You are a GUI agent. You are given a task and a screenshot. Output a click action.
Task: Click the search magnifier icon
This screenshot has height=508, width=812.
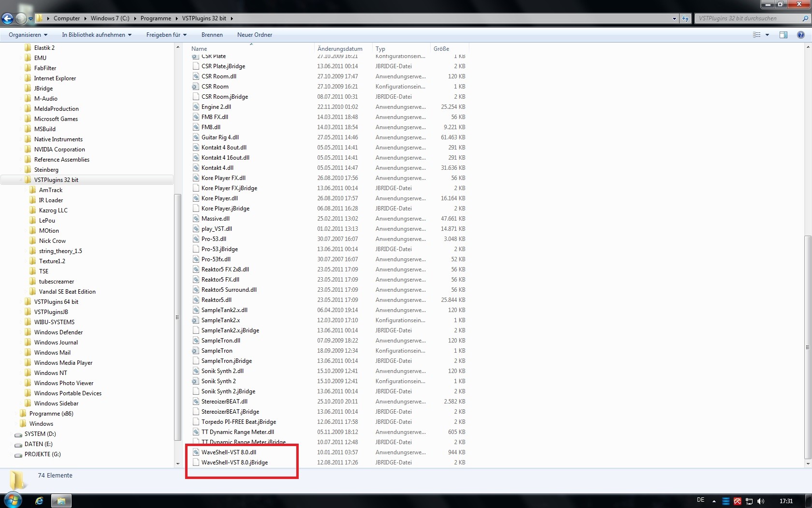coord(805,18)
